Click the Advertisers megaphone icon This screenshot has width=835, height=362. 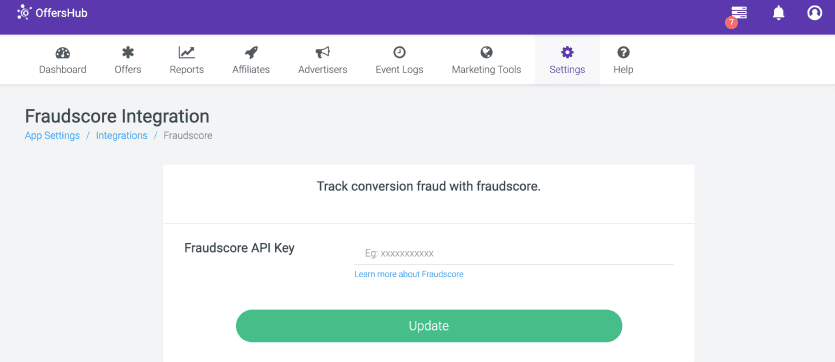click(x=322, y=53)
